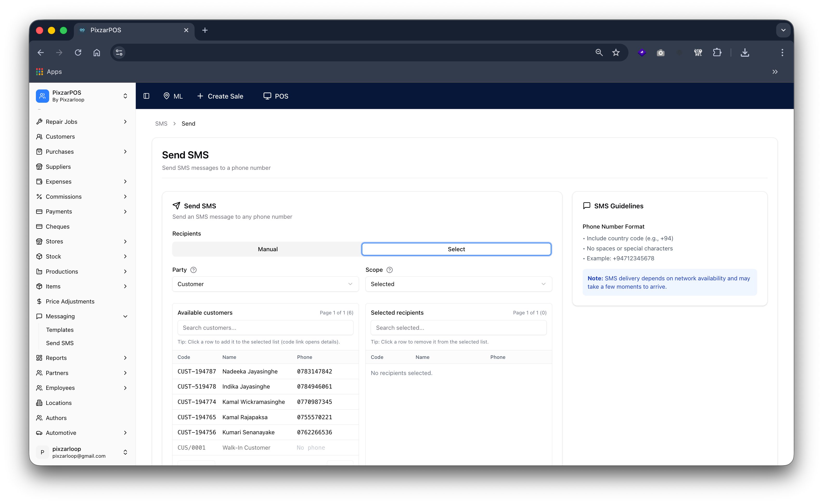The image size is (823, 504).
Task: Start a Create Sale from the navbar
Action: 220,96
